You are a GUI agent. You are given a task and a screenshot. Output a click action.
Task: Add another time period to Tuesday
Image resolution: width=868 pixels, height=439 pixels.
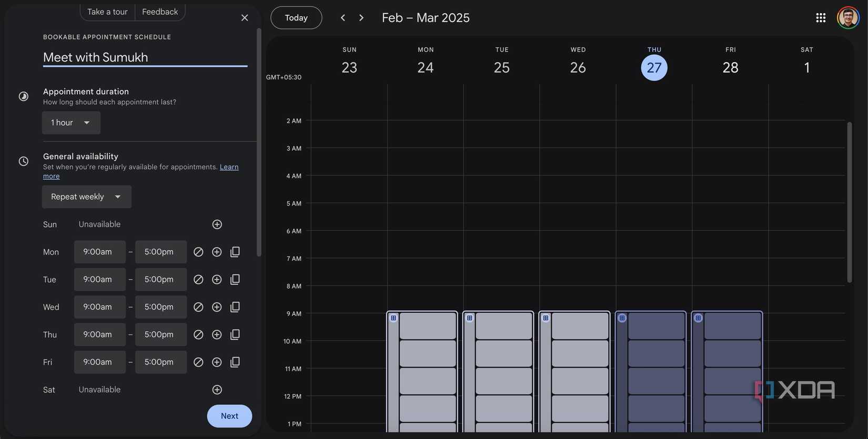tap(217, 280)
